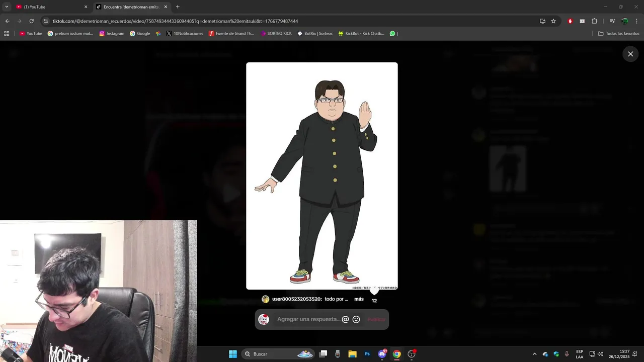This screenshot has width=644, height=362.
Task: Toggle microphone icon in system tray
Action: tap(567, 354)
